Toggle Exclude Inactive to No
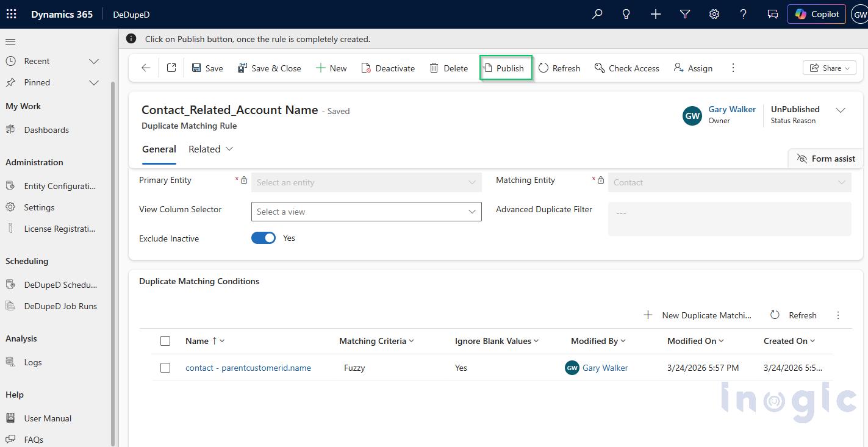868x447 pixels. (x=264, y=238)
